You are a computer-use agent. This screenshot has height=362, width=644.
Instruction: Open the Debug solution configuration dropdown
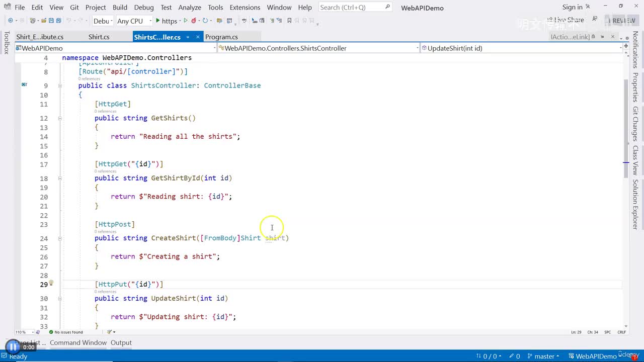[x=102, y=21]
